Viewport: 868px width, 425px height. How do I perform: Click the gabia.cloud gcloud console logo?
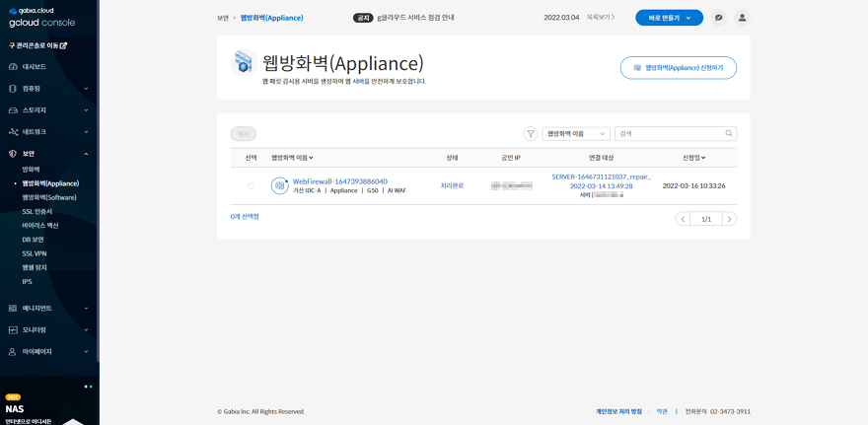pyautogui.click(x=41, y=18)
